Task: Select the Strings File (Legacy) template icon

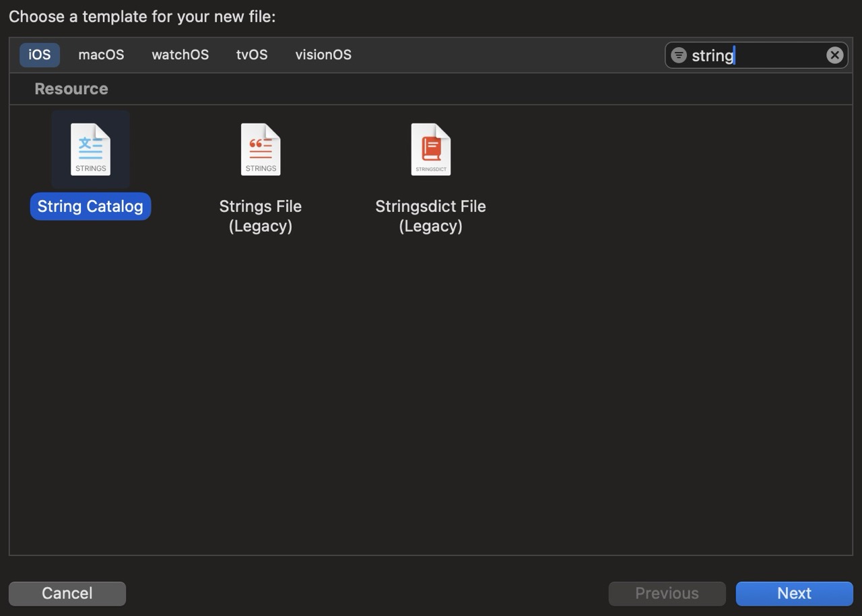Action: pyautogui.click(x=261, y=149)
